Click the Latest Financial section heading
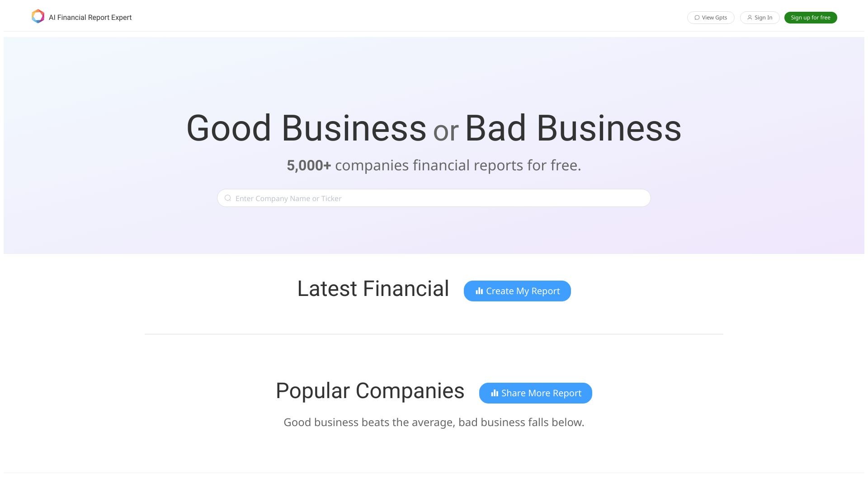 (373, 288)
